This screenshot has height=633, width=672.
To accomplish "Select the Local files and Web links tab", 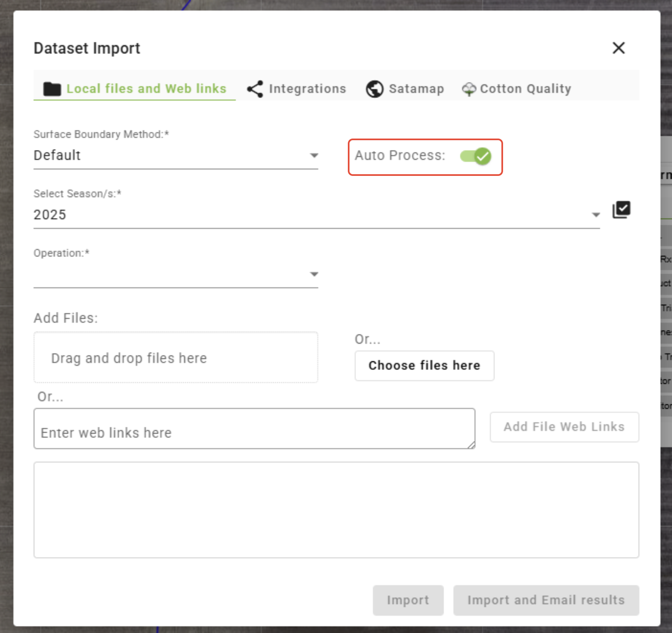I will pyautogui.click(x=146, y=89).
